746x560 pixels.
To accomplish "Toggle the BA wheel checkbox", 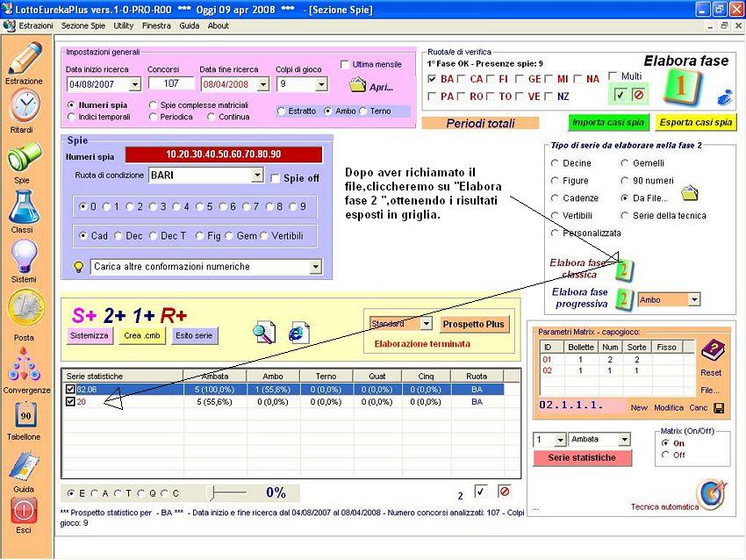I will click(x=432, y=79).
